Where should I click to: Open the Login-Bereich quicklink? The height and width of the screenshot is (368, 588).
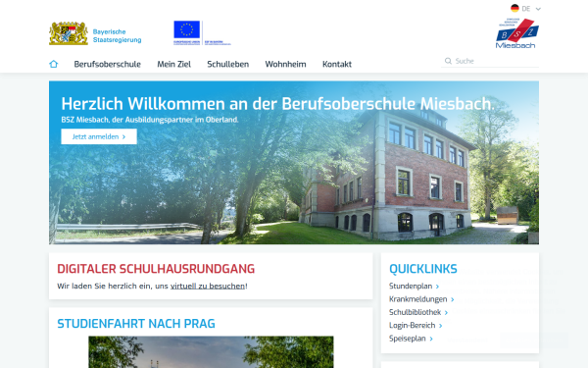[416, 326]
